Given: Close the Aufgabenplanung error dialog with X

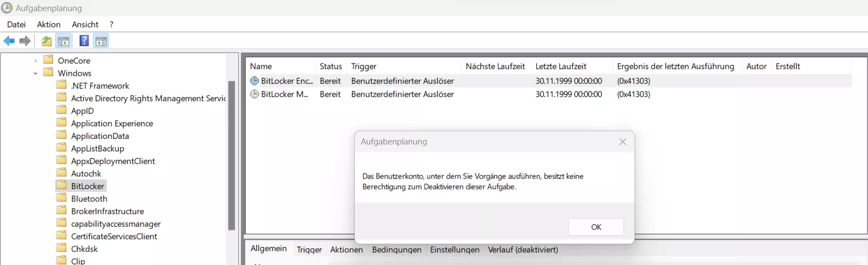Looking at the screenshot, I should pos(623,142).
